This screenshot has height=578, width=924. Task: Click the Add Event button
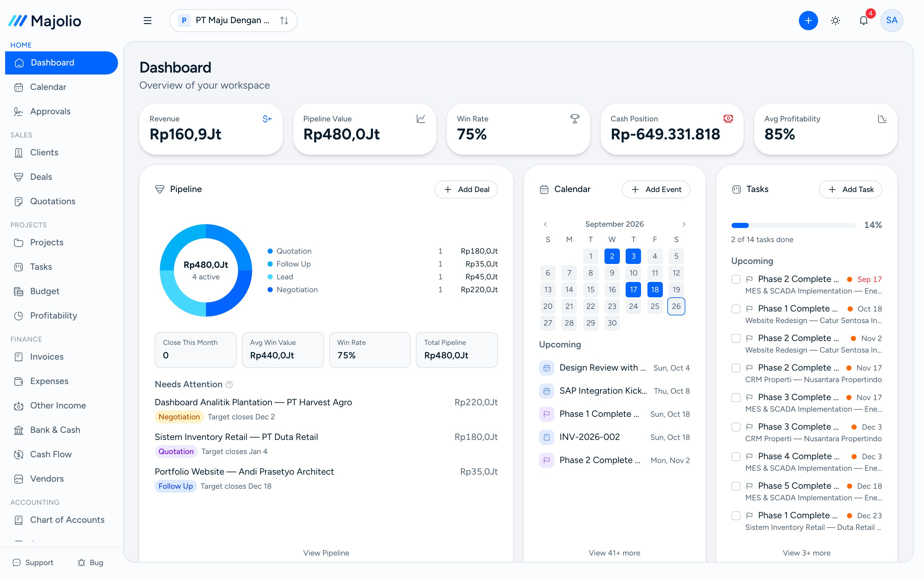click(655, 189)
